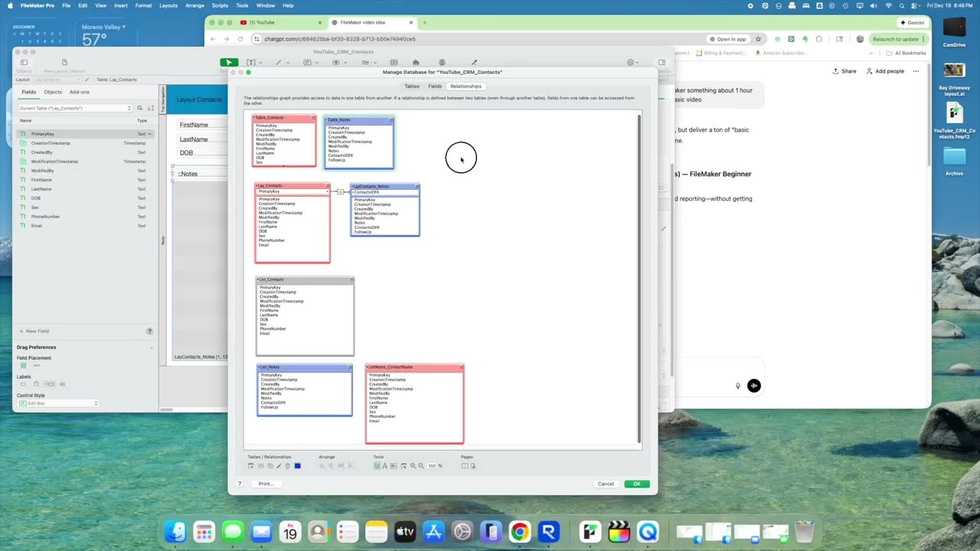This screenshot has width=980, height=551.
Task: Switch to the Tables tab
Action: point(412,86)
